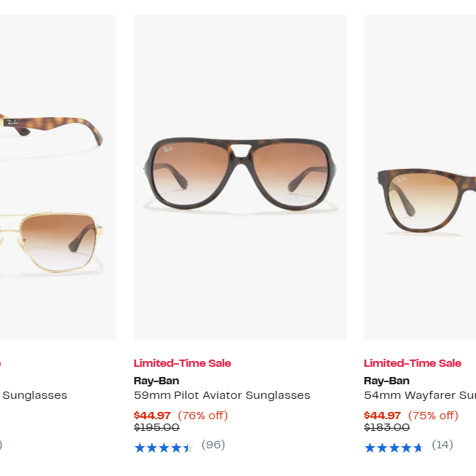This screenshot has width=476, height=476.
Task: Open the 59mm Pilot Aviator sunglasses image
Action: (x=239, y=177)
